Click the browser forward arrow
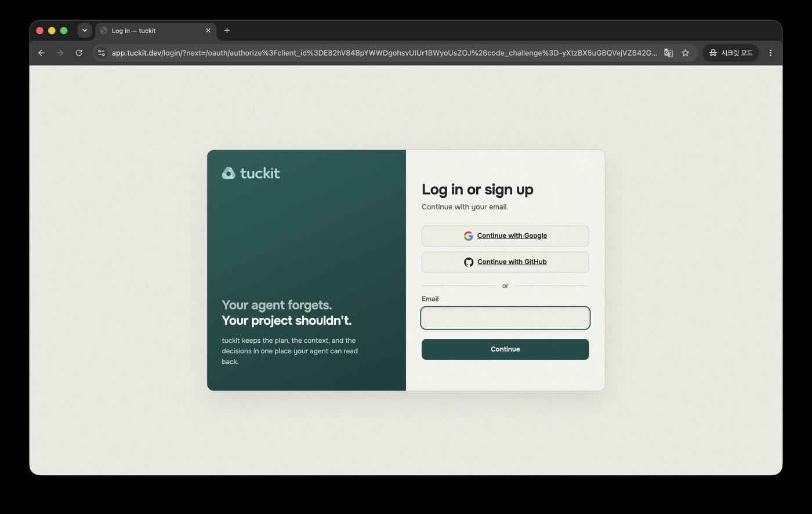The image size is (812, 514). tap(60, 53)
